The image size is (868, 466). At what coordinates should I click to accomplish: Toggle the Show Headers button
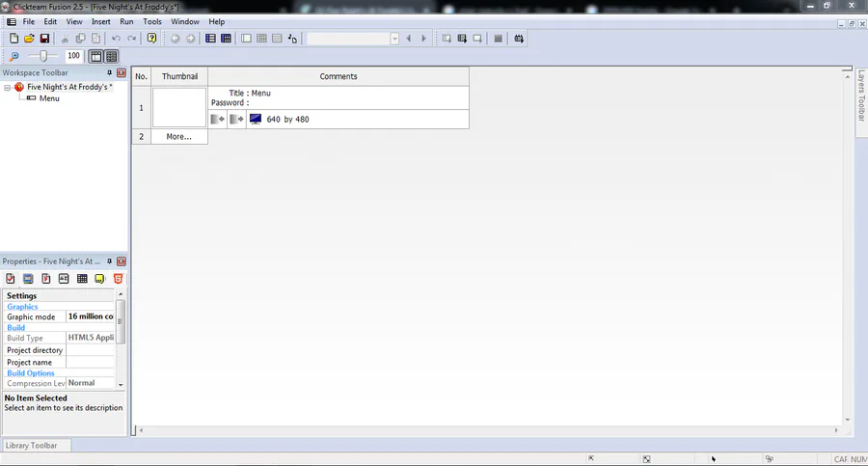95,56
